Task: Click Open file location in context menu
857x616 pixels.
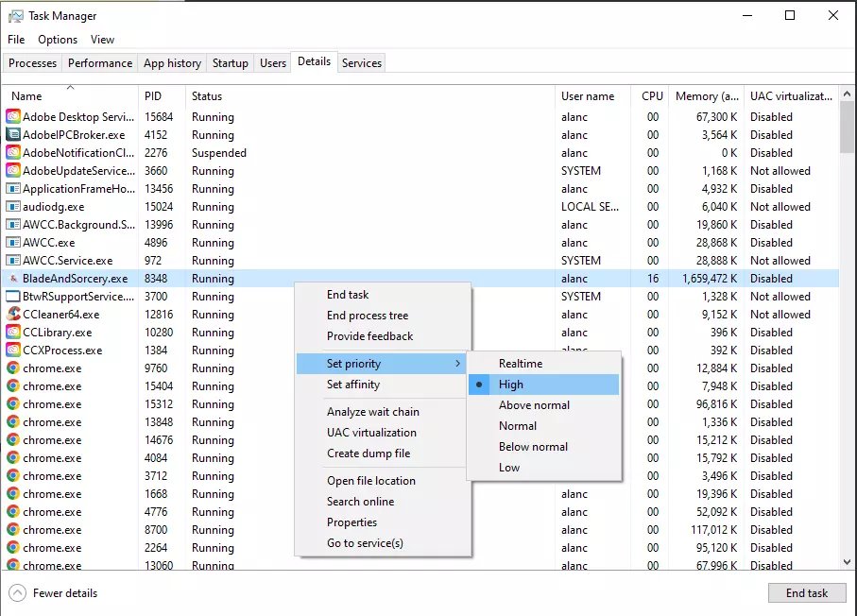Action: point(370,481)
